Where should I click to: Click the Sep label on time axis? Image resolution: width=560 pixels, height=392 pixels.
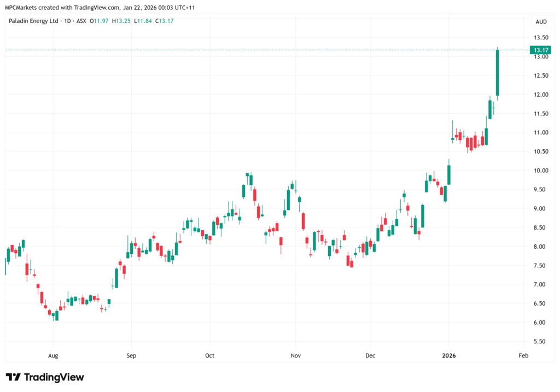[x=131, y=355]
